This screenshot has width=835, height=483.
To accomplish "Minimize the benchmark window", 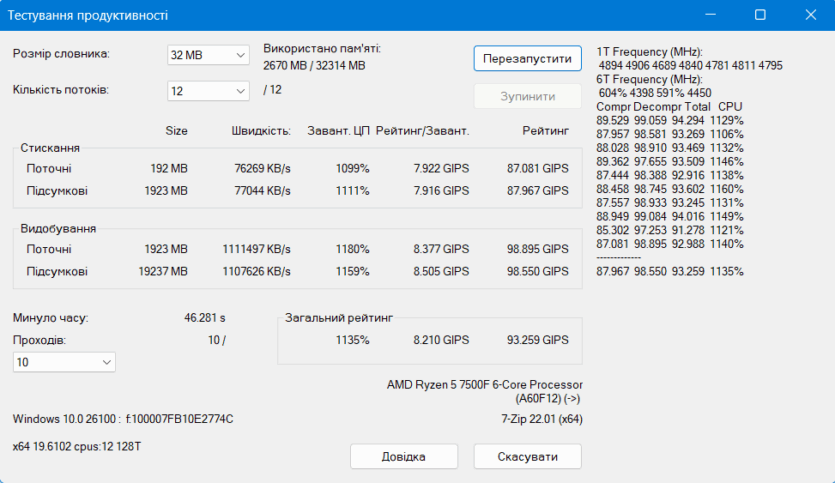I will [x=711, y=15].
